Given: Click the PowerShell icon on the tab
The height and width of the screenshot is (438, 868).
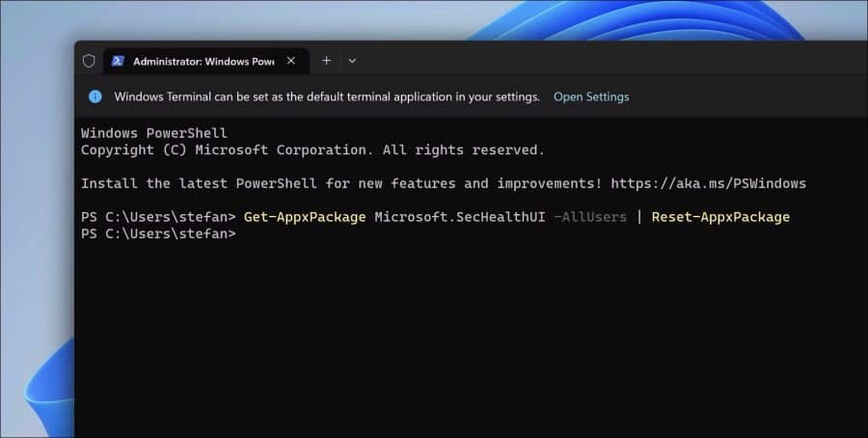Looking at the screenshot, I should (x=118, y=61).
